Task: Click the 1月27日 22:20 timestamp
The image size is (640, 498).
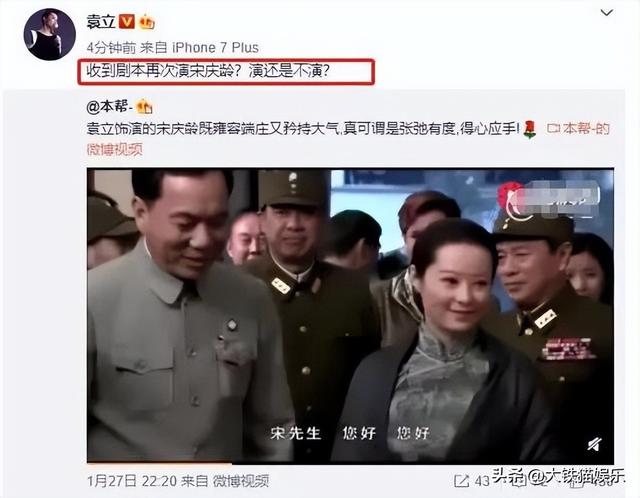Action: pyautogui.click(x=132, y=481)
